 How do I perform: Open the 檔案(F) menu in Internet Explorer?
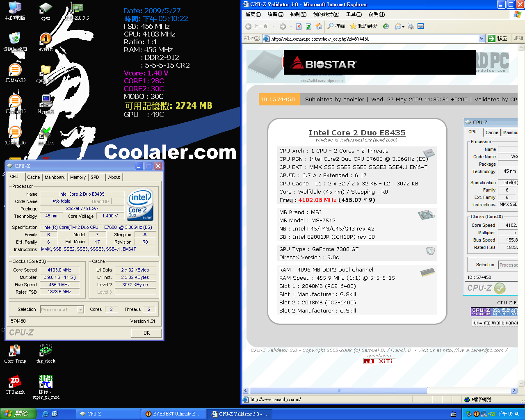[253, 14]
